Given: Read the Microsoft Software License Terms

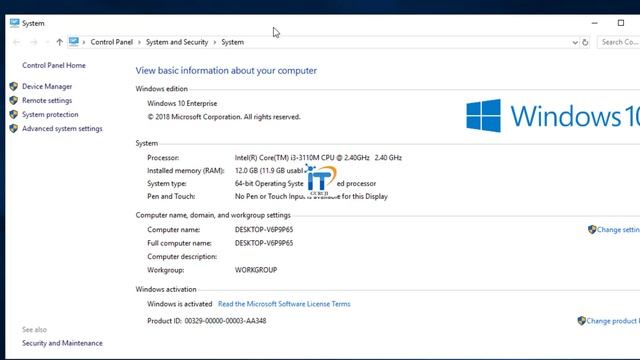Looking at the screenshot, I should pyautogui.click(x=284, y=304).
